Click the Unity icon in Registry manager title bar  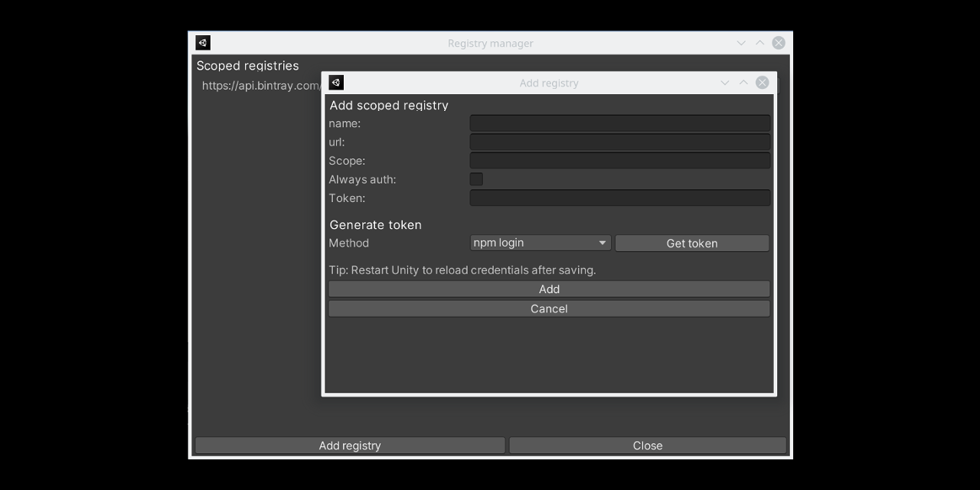(x=203, y=43)
